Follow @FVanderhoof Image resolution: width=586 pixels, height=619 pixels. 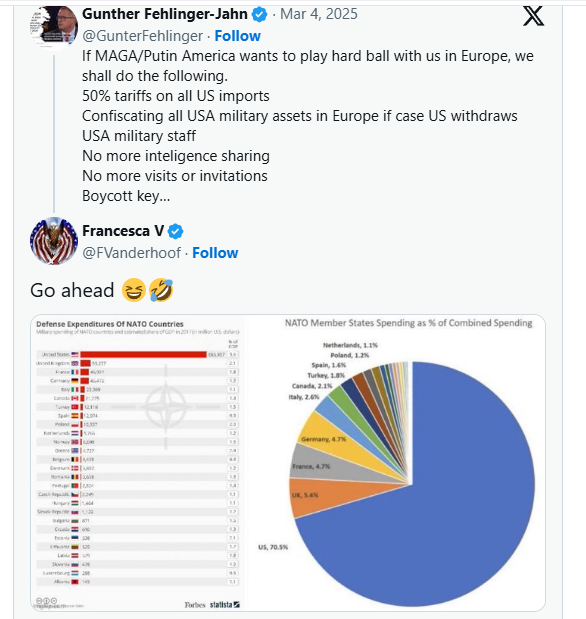click(215, 253)
